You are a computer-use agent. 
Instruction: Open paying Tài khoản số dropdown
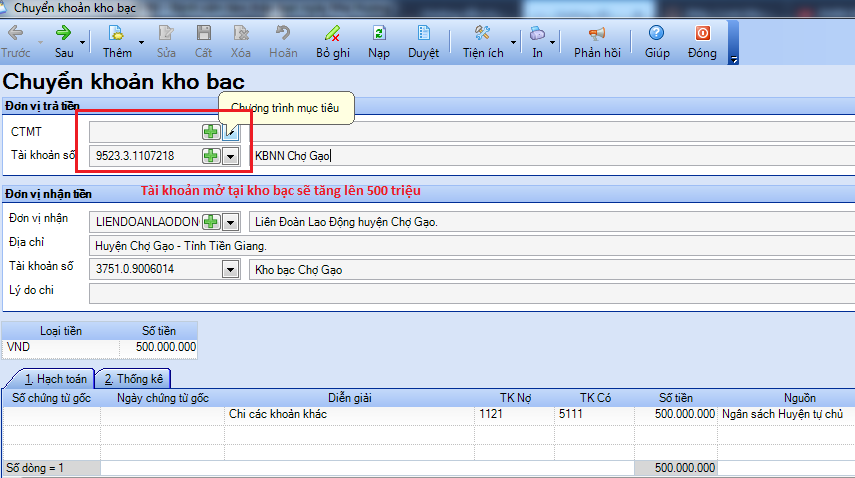click(231, 156)
